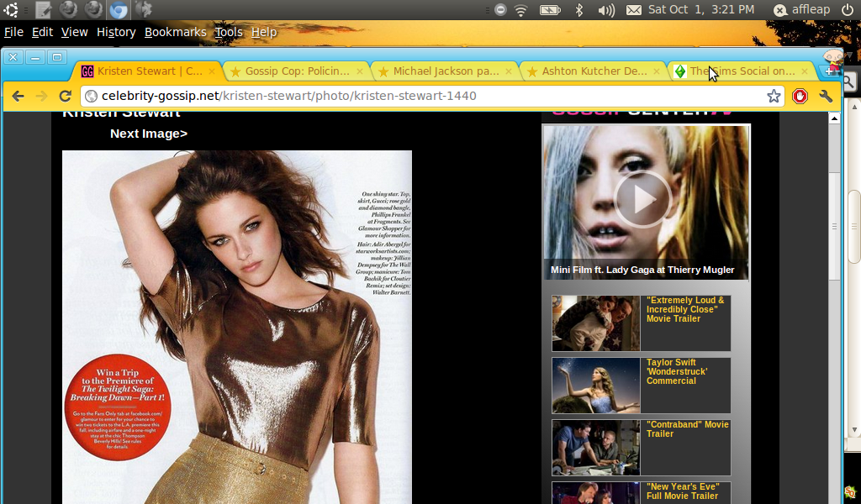Image resolution: width=861 pixels, height=504 pixels.
Task: Open the Tools menu
Action: click(x=229, y=33)
